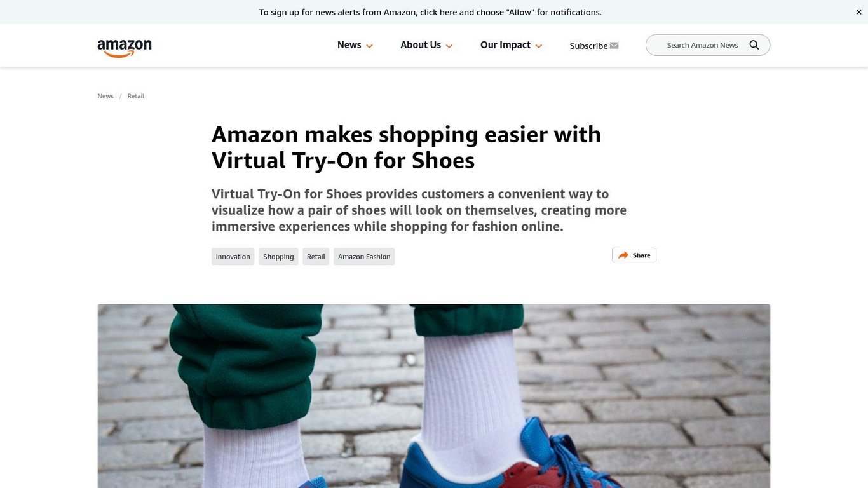The width and height of the screenshot is (868, 488).
Task: Click the Subscribe link
Action: point(588,46)
